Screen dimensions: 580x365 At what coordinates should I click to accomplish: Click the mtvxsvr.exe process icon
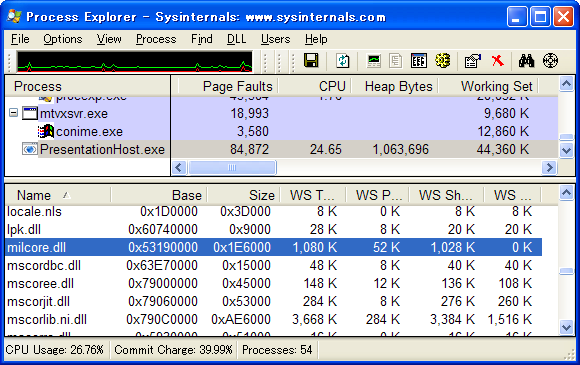30,113
